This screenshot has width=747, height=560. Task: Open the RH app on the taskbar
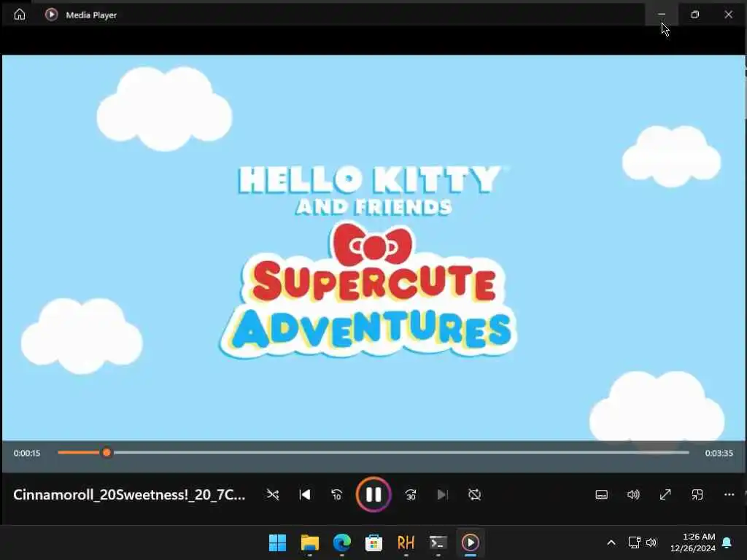(x=406, y=542)
